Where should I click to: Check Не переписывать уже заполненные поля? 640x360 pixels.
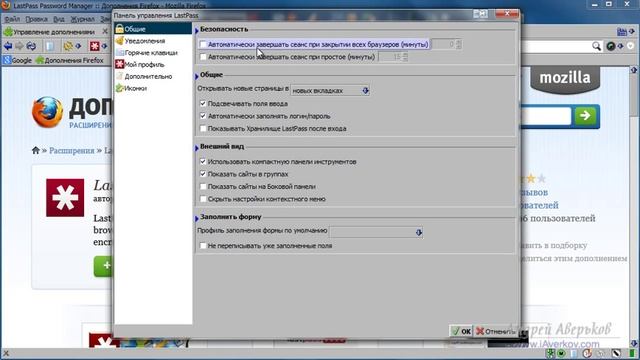point(203,246)
